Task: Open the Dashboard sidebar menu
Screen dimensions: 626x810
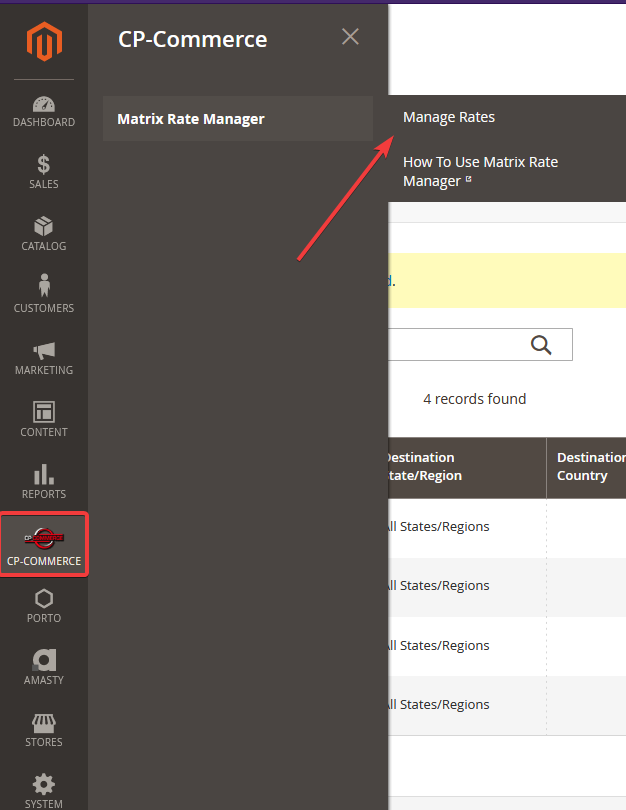Action: [44, 112]
